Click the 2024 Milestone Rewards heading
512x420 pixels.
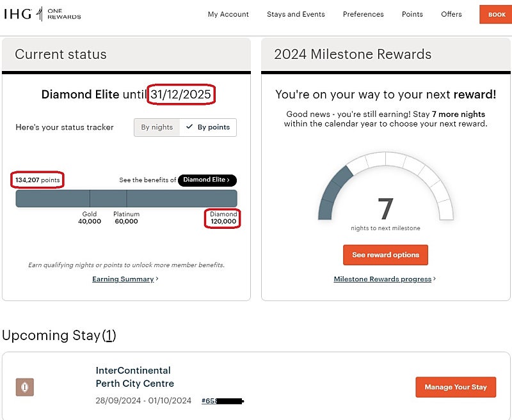click(353, 54)
